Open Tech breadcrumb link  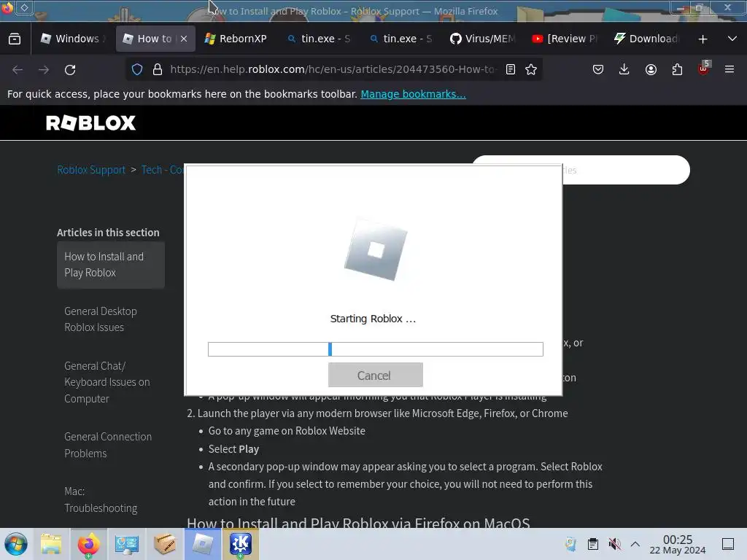tap(163, 169)
